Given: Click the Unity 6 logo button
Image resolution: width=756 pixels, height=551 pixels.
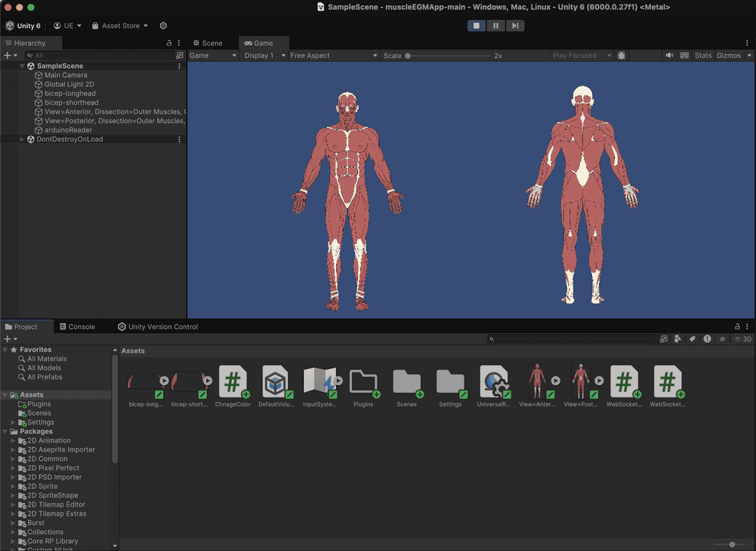Looking at the screenshot, I should (23, 26).
